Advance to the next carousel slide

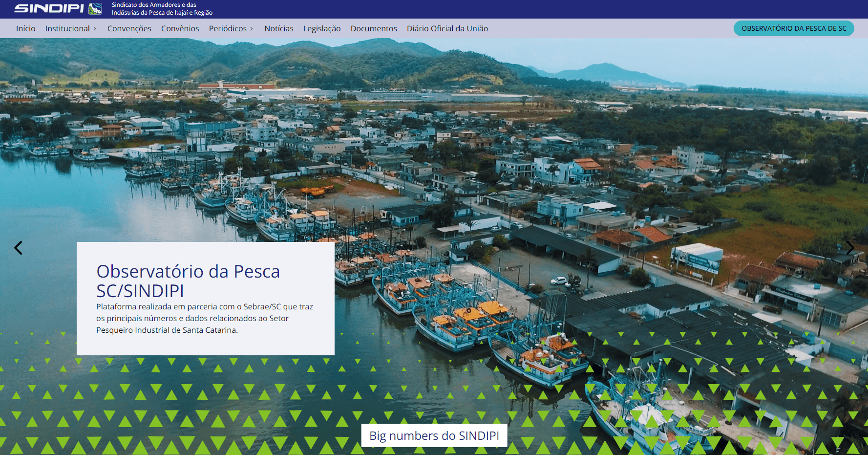850,248
